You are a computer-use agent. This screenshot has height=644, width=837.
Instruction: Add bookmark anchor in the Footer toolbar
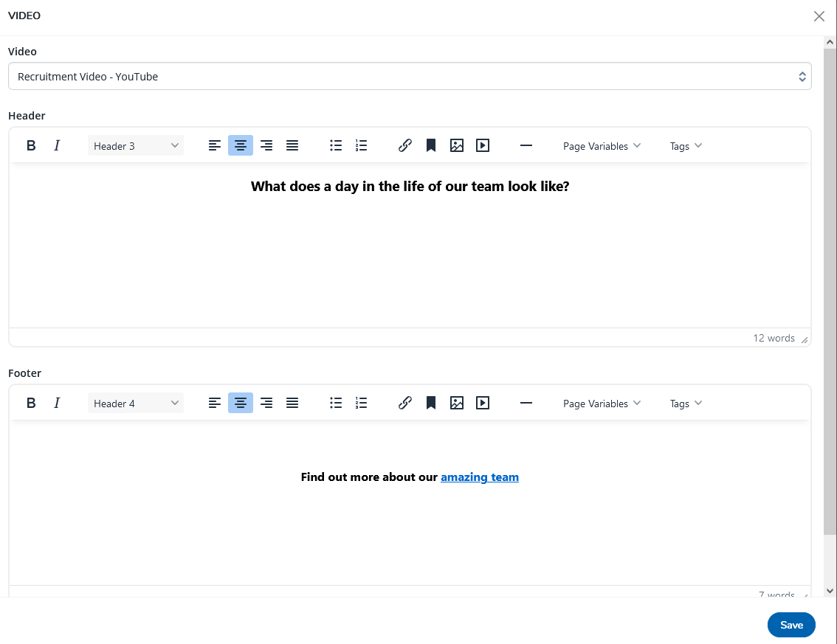(431, 403)
